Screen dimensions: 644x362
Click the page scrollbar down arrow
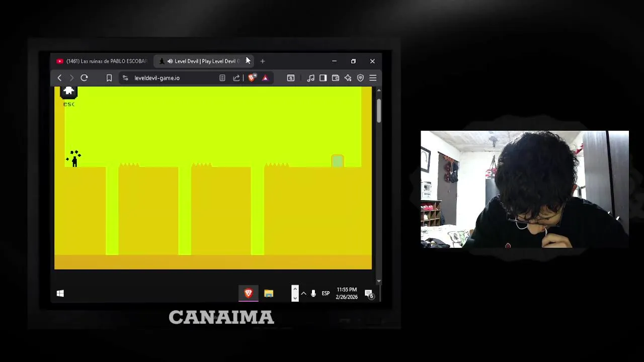click(379, 281)
